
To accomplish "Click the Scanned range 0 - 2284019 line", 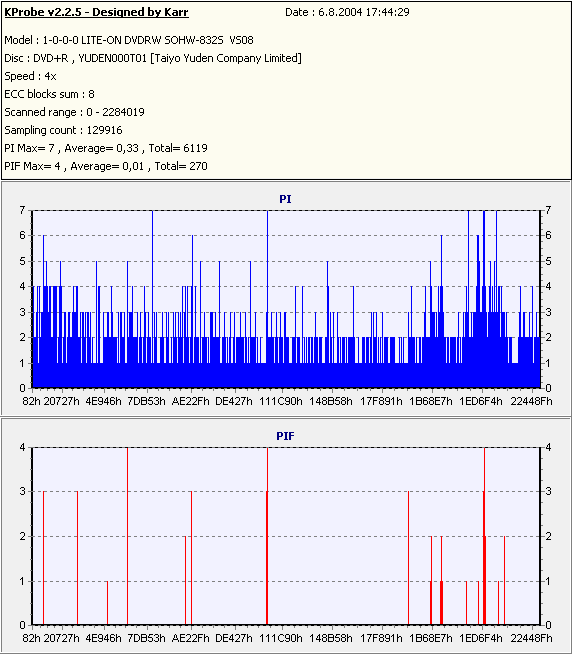I will click(x=74, y=112).
